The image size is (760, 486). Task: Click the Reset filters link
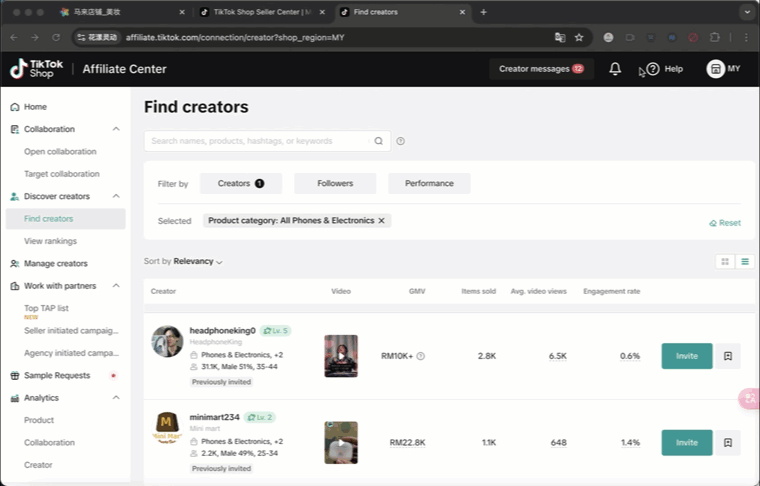[x=725, y=223]
